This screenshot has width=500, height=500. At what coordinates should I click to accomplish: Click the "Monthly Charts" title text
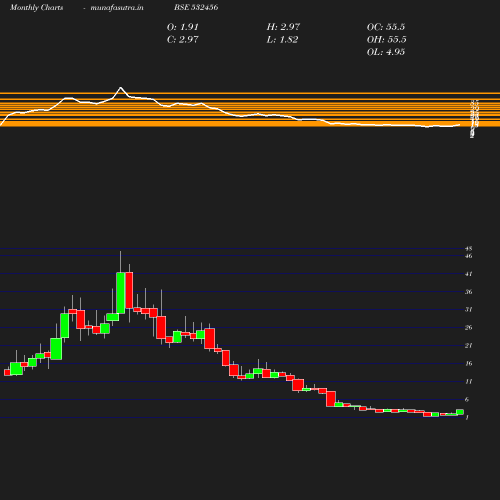tap(36, 7)
